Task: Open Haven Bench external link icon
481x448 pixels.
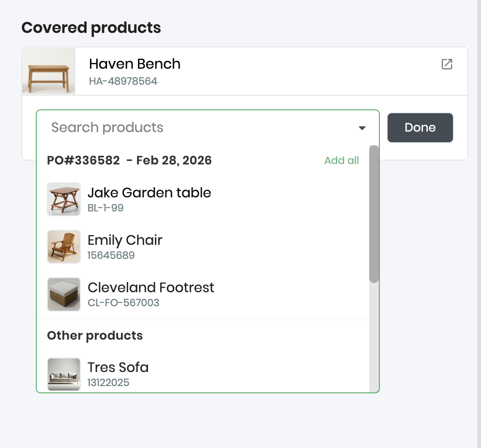Action: (x=447, y=64)
